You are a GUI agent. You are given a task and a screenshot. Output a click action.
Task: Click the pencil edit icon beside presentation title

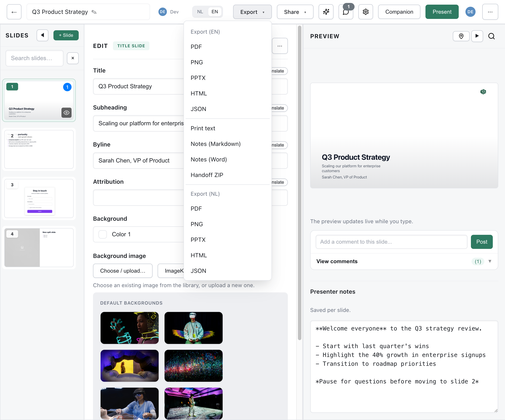point(94,12)
